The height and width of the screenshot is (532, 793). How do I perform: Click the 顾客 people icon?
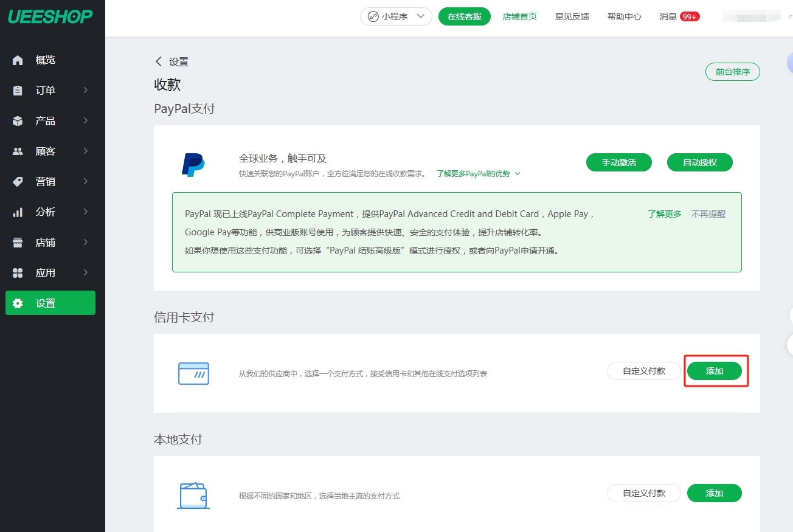(18, 151)
